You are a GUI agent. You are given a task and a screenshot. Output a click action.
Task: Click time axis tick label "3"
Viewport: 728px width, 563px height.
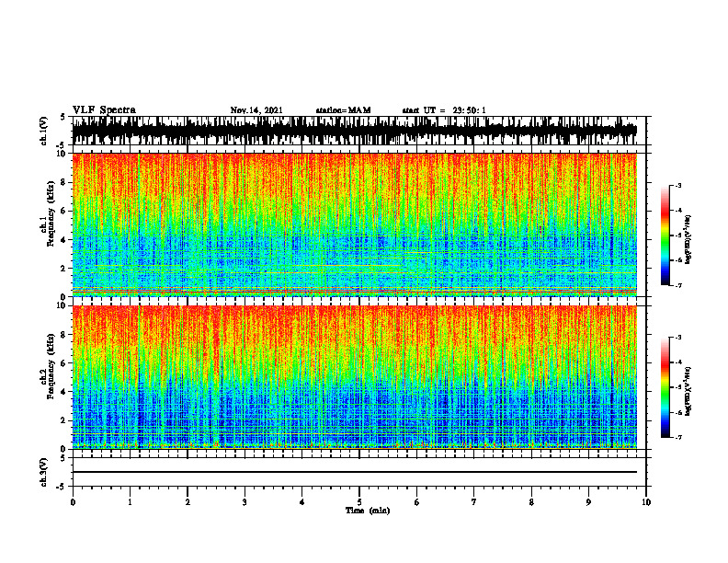coord(245,502)
